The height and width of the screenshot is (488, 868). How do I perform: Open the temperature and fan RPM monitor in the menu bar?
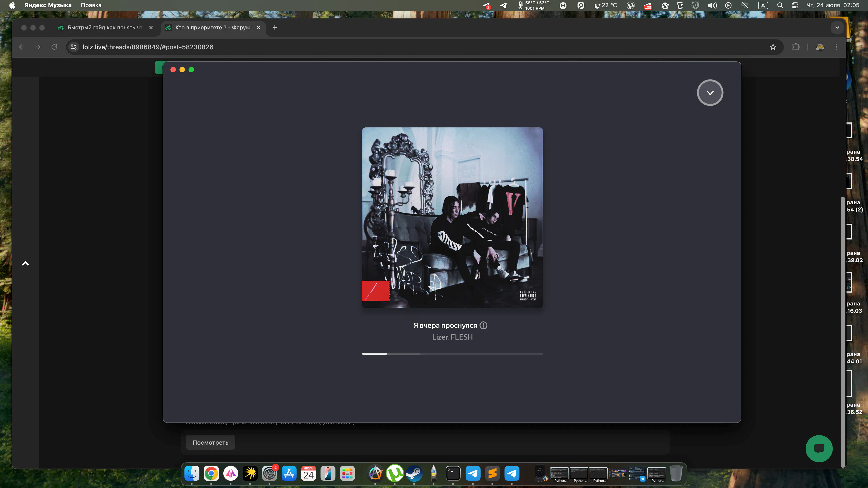click(x=534, y=5)
